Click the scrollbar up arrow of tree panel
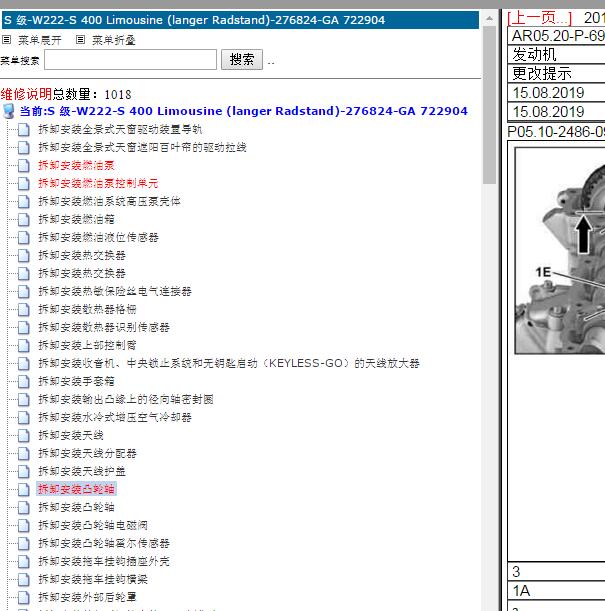 point(489,18)
